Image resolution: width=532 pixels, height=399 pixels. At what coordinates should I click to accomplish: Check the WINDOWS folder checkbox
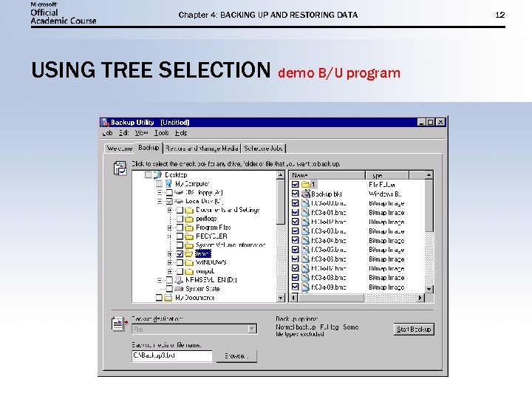(x=180, y=262)
